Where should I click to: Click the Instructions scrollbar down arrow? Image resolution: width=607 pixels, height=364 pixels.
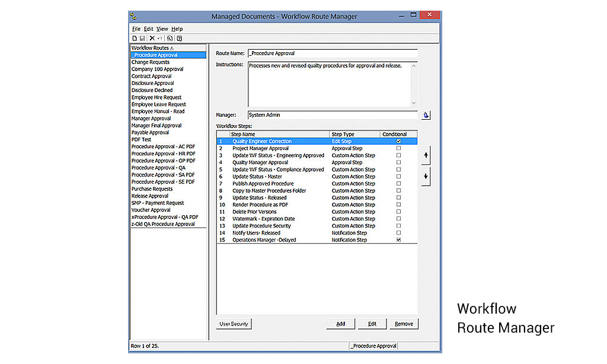tap(413, 103)
